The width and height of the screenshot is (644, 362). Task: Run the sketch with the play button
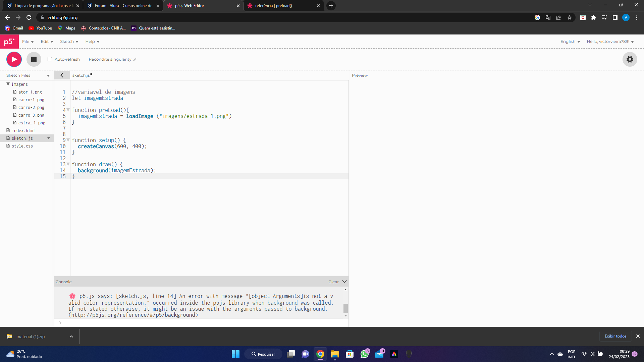pyautogui.click(x=14, y=59)
